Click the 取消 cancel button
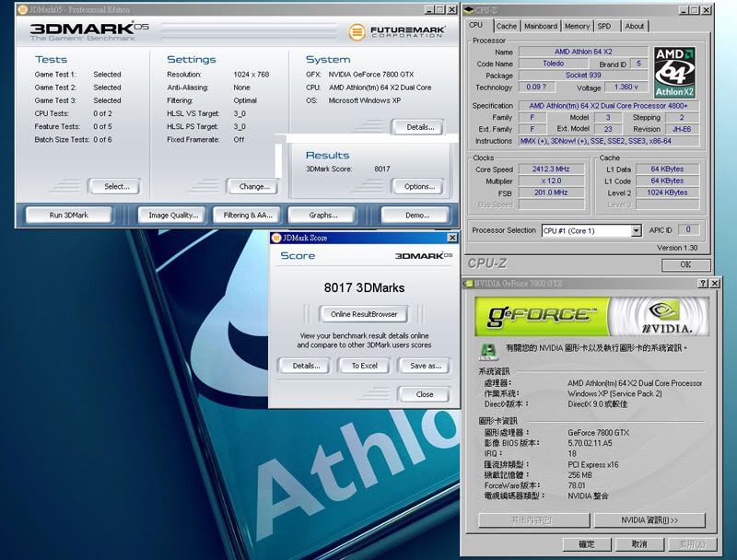 639,544
